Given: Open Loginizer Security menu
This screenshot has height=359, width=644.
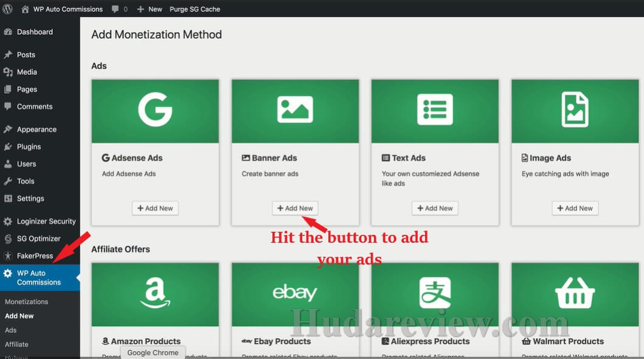Looking at the screenshot, I should point(40,221).
